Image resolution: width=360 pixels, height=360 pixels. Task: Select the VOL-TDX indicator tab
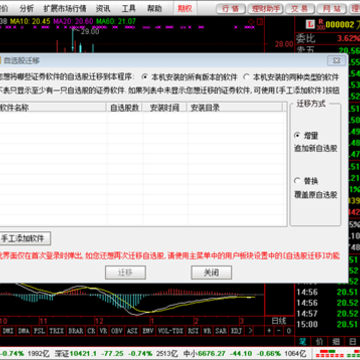pos(170,331)
